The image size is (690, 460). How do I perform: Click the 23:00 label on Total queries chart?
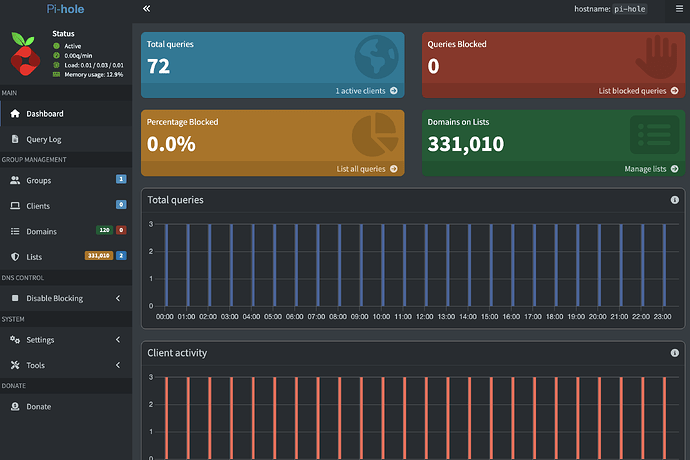coord(662,316)
